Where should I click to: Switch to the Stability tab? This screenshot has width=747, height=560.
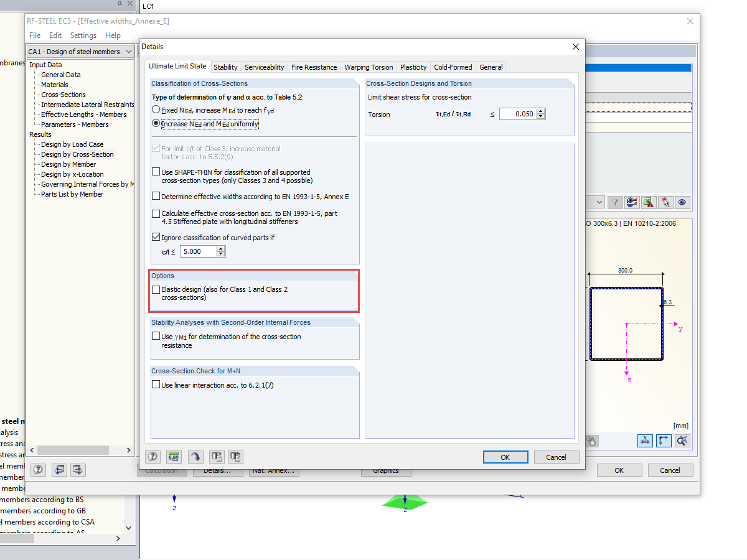click(x=225, y=67)
